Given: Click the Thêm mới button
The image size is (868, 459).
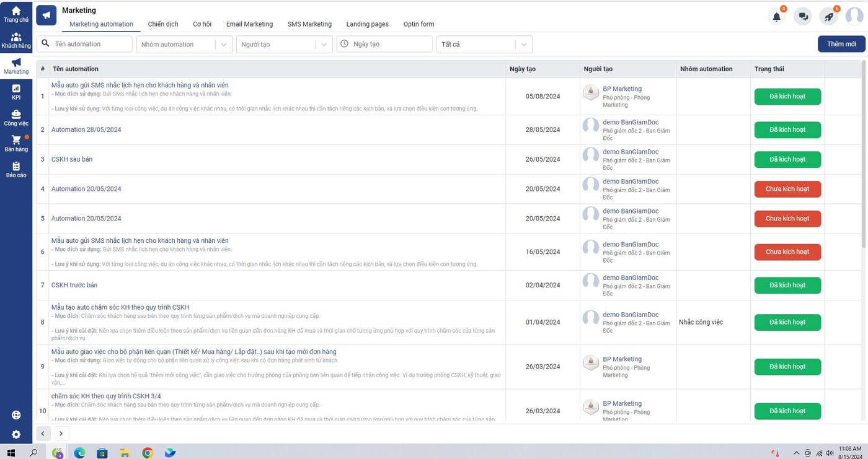Looking at the screenshot, I should click(841, 44).
